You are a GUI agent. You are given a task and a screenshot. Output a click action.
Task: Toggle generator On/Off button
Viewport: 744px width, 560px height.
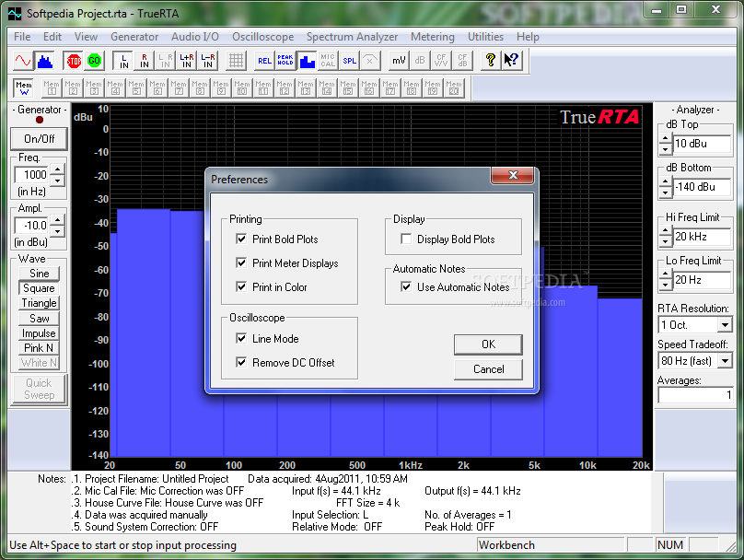(39, 138)
